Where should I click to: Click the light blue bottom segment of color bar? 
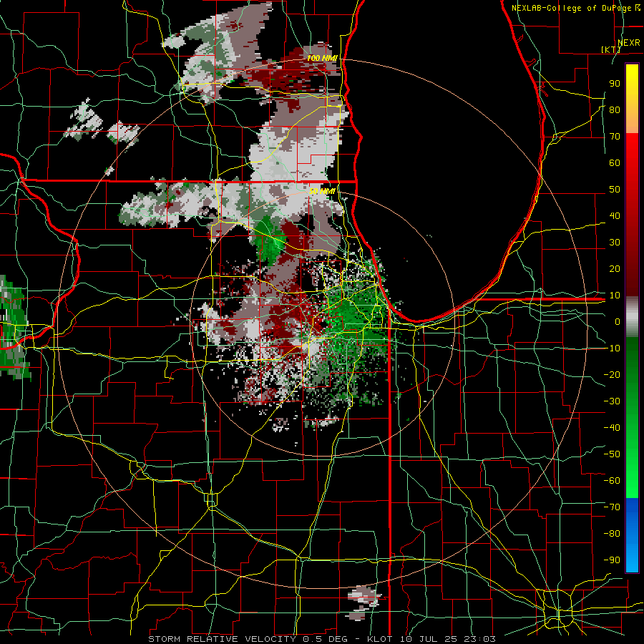pos(632,557)
